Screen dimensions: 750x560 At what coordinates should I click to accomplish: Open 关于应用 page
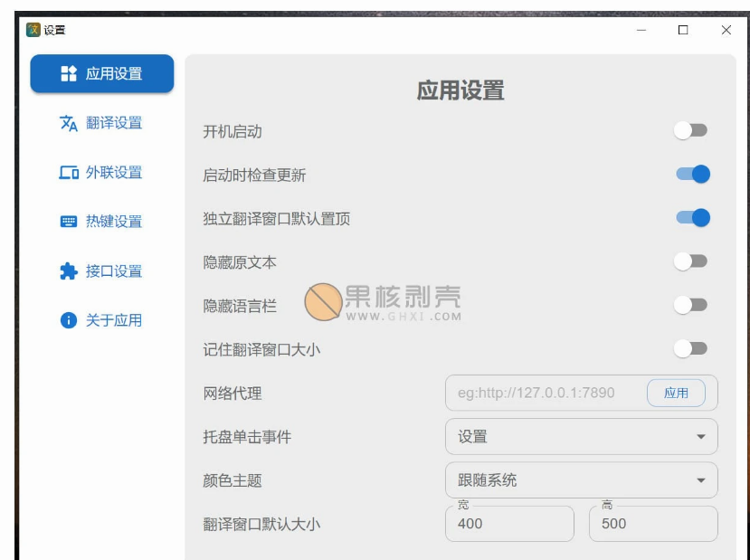101,320
